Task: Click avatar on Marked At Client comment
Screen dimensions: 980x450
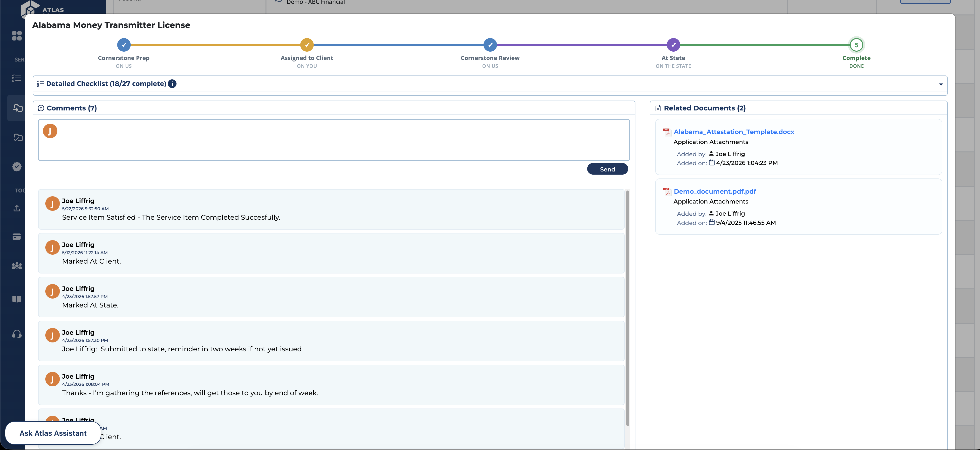Action: pyautogui.click(x=53, y=247)
